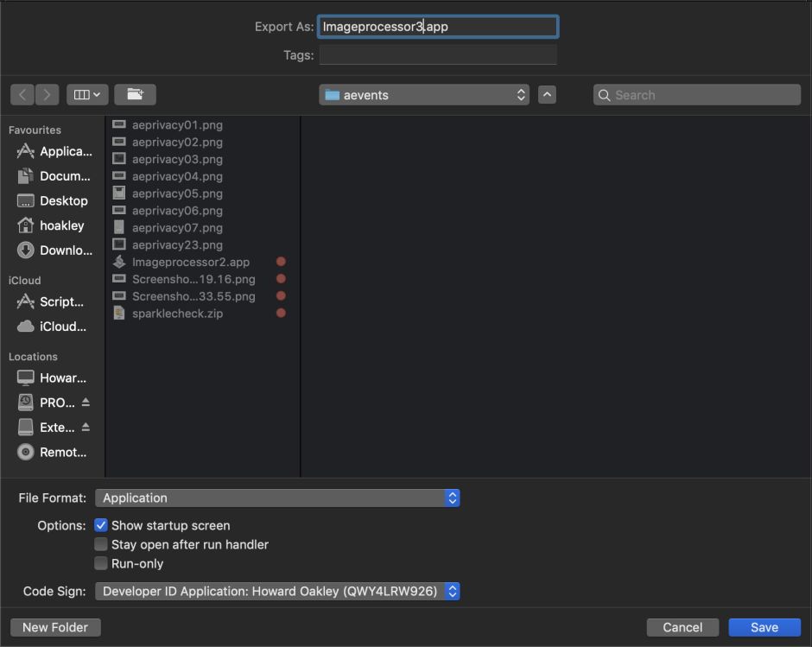
Task: Enable Stay open after run handler
Action: coord(101,544)
